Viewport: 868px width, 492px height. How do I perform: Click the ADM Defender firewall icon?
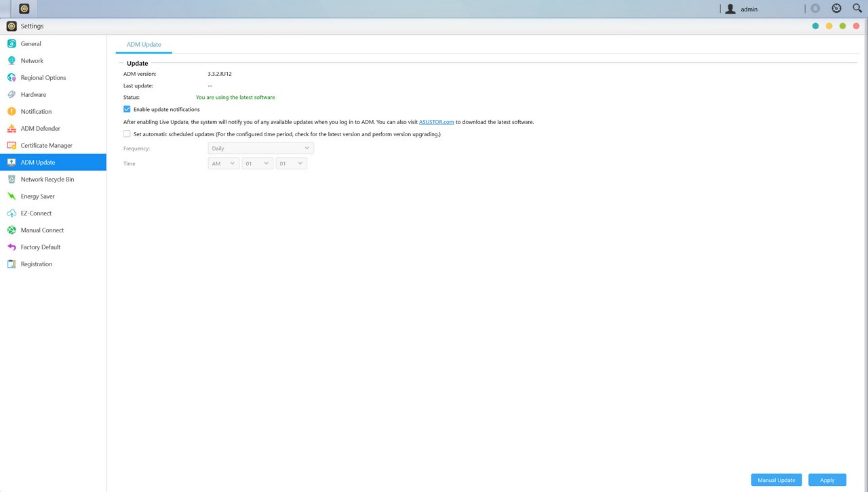click(x=12, y=128)
